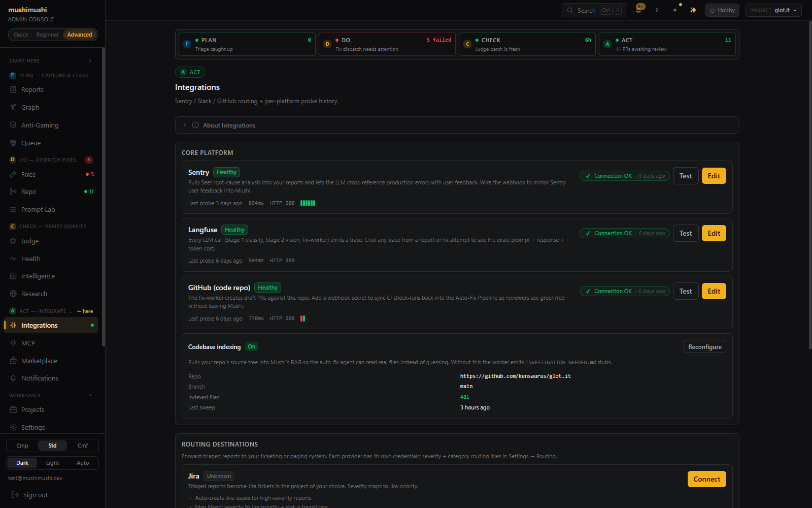This screenshot has height=508, width=812.
Task: Click the info icon on About Integrations
Action: [195, 125]
